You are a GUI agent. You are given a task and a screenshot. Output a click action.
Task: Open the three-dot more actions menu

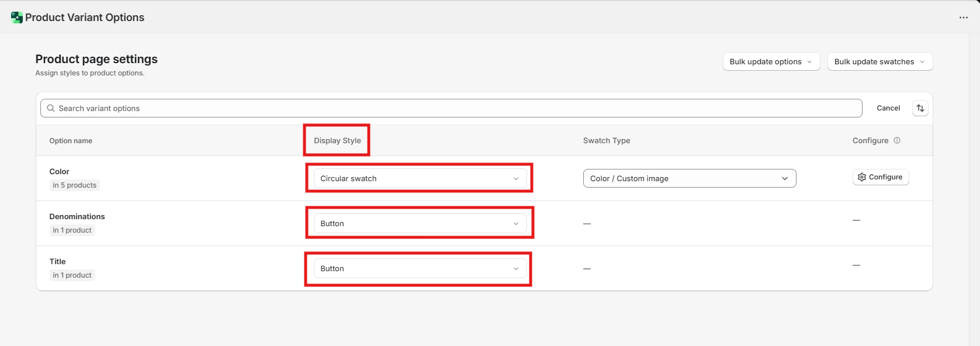[x=963, y=18]
